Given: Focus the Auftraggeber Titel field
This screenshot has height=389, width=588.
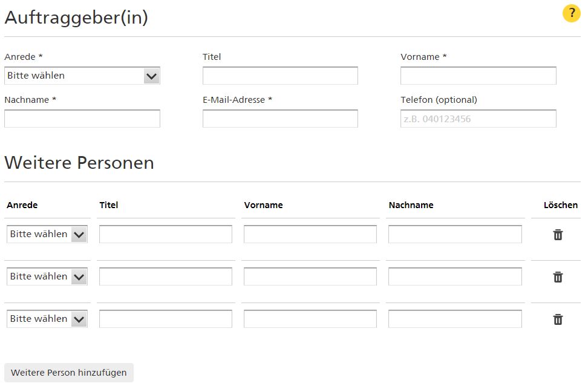Looking at the screenshot, I should click(x=280, y=76).
